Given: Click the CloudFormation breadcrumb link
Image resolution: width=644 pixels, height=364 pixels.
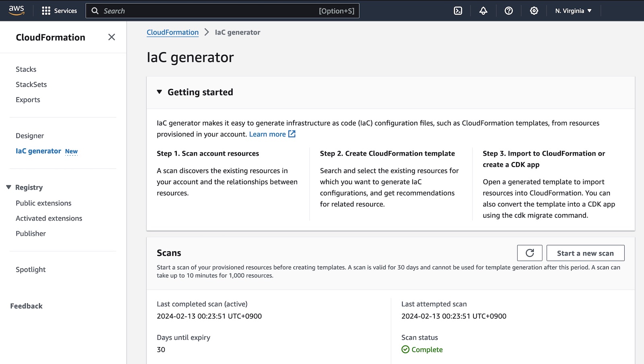Looking at the screenshot, I should tap(173, 32).
